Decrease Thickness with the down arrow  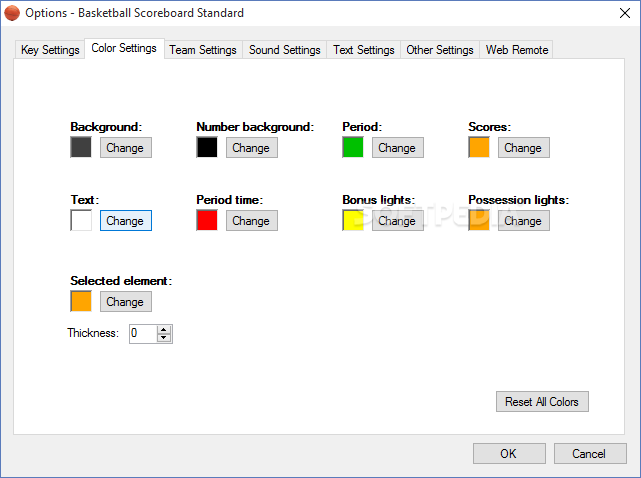pos(164,338)
